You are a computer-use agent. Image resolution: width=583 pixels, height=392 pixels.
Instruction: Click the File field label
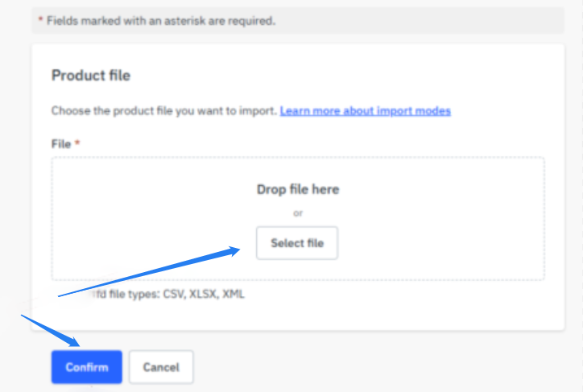point(61,143)
